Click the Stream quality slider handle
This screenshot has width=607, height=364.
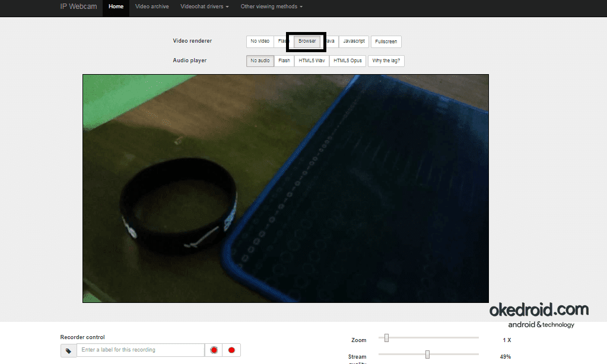click(x=427, y=355)
